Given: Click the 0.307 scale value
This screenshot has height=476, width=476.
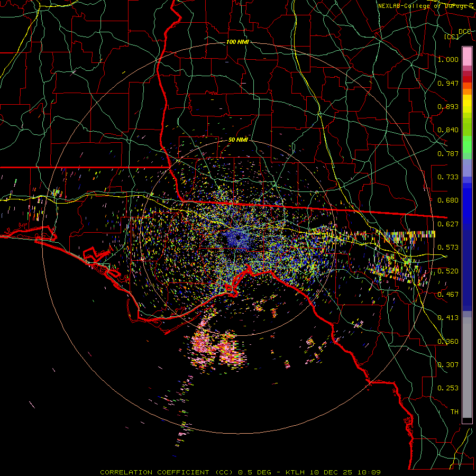Looking at the screenshot, I should tap(448, 364).
